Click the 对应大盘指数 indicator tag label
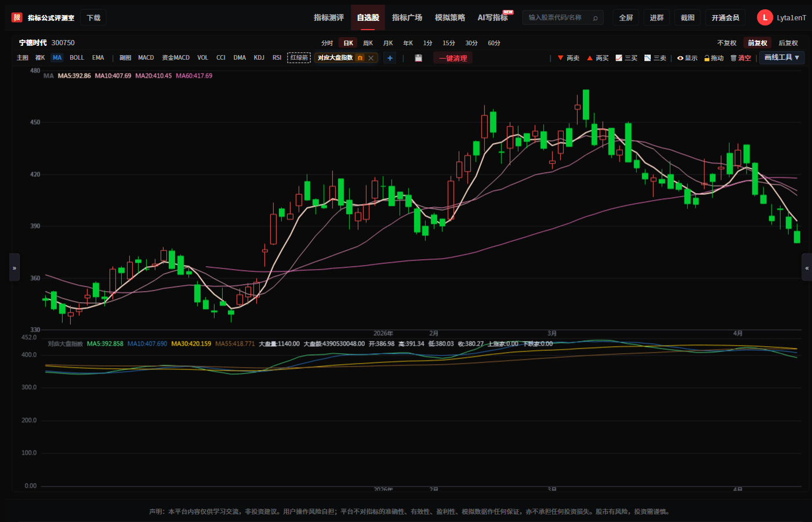812x522 pixels. tap(335, 58)
